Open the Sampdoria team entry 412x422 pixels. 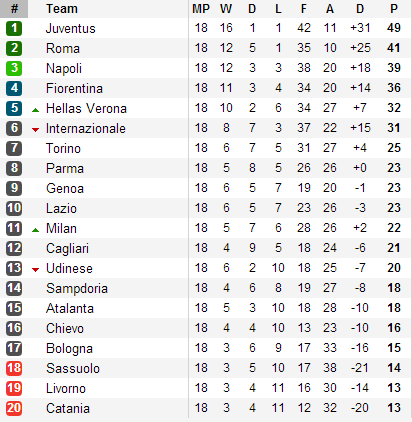coord(77,289)
